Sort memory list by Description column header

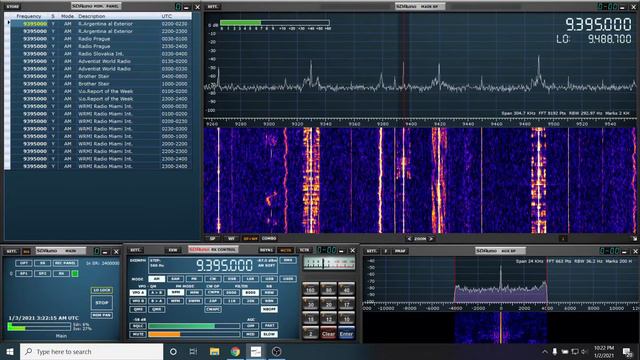92,16
